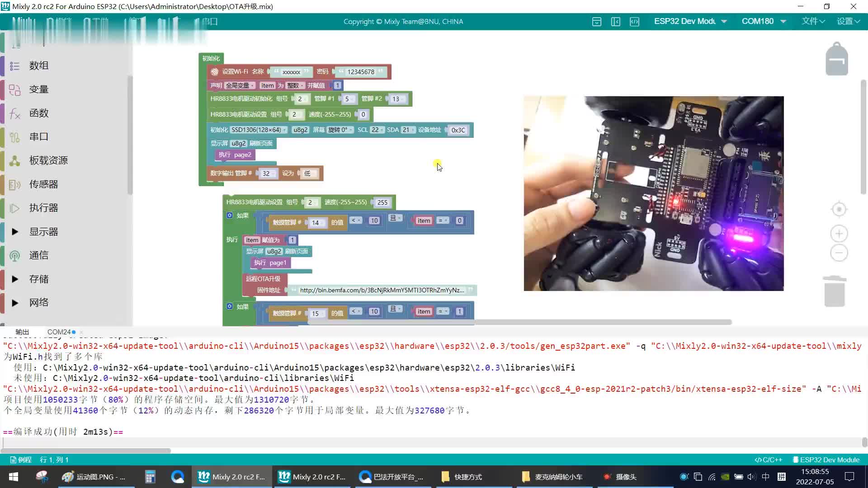The height and width of the screenshot is (488, 868).
Task: Click the zoom in plus icon
Action: click(839, 234)
